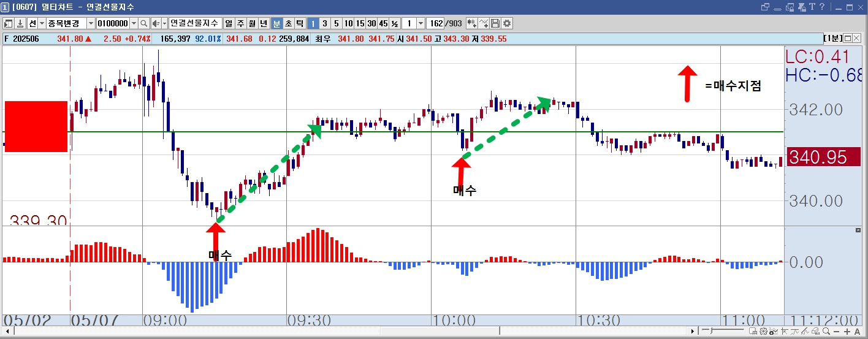
Task: Choose the 3-minute interval button
Action: coord(325,23)
